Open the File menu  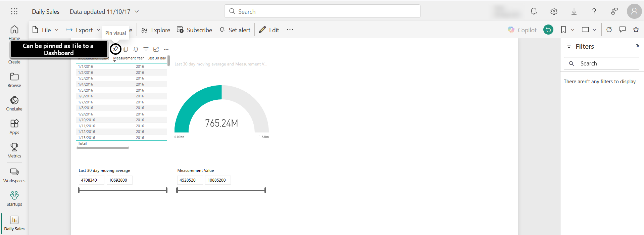[x=45, y=30]
